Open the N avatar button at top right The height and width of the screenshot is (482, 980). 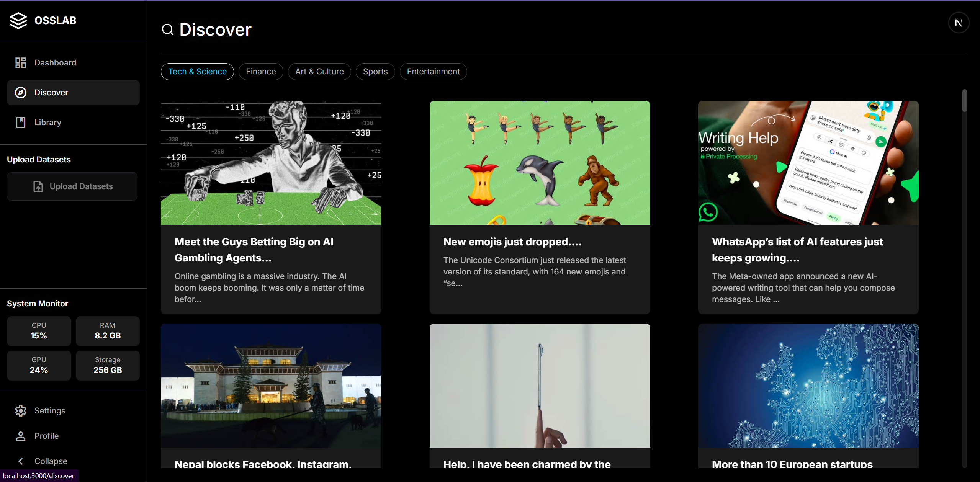(x=958, y=23)
